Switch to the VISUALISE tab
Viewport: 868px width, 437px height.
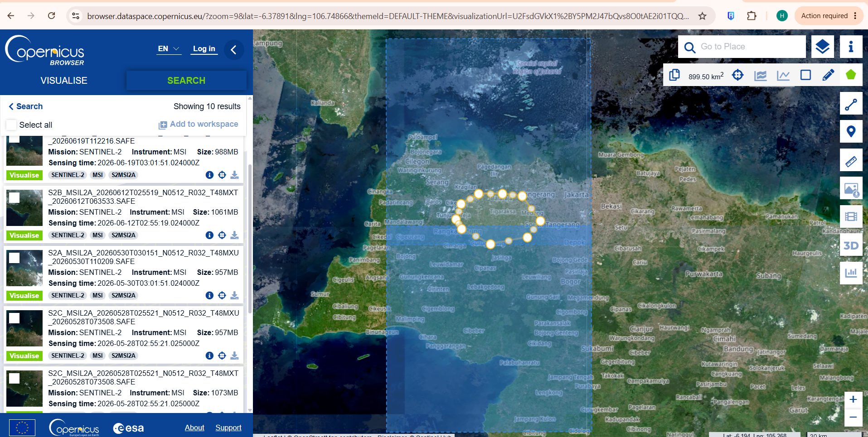tap(64, 81)
